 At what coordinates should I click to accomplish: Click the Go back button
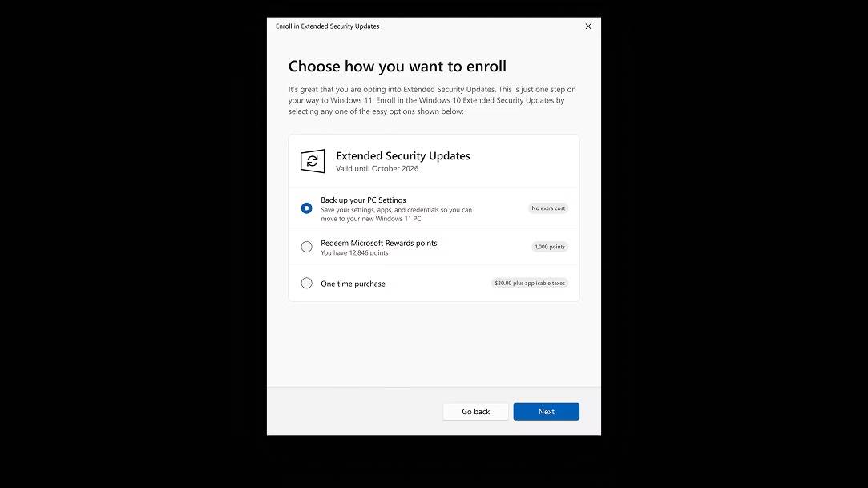[x=475, y=412]
